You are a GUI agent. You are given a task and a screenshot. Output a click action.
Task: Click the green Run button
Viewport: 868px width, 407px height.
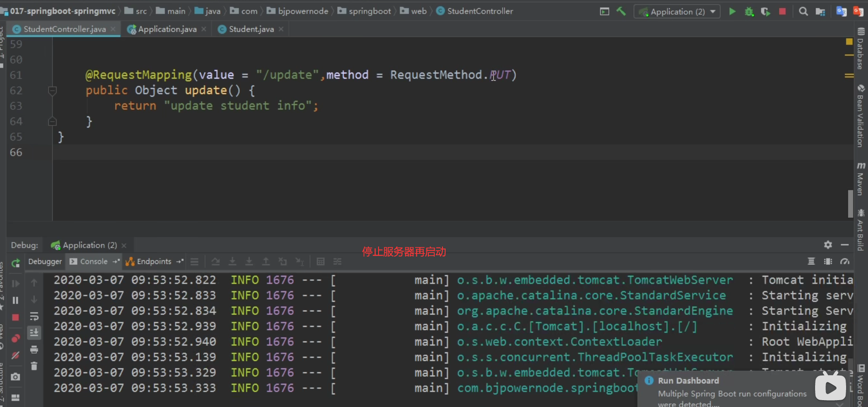click(x=732, y=11)
